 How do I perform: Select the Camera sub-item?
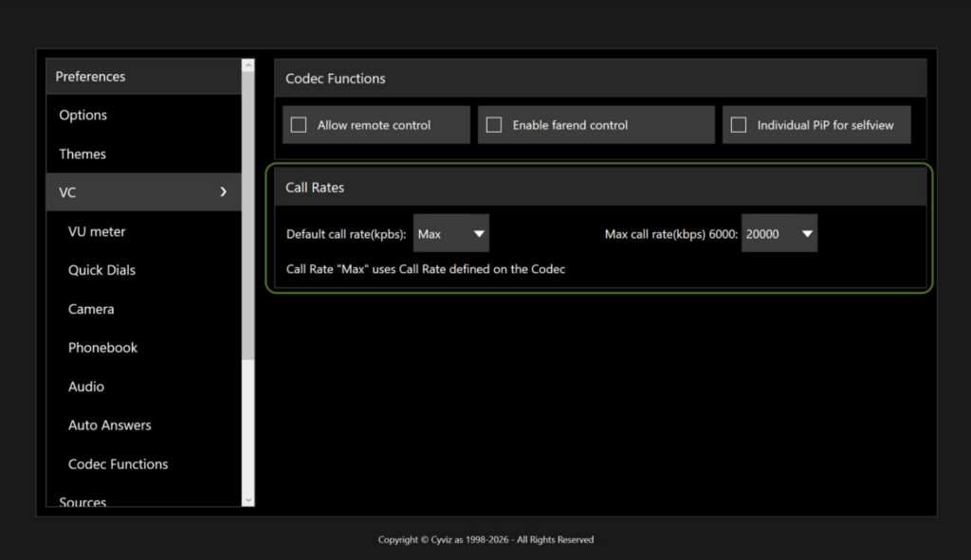click(91, 309)
